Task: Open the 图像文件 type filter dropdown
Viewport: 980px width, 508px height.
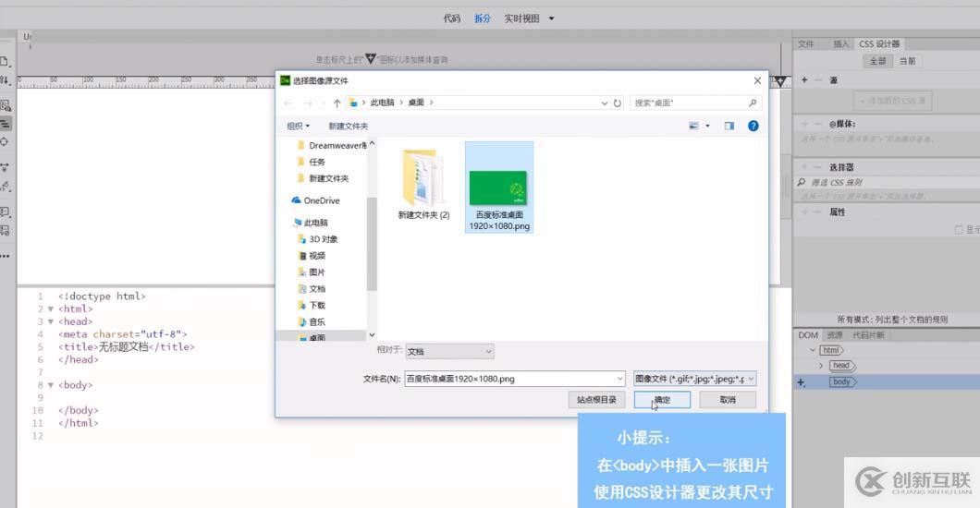Action: click(x=694, y=379)
